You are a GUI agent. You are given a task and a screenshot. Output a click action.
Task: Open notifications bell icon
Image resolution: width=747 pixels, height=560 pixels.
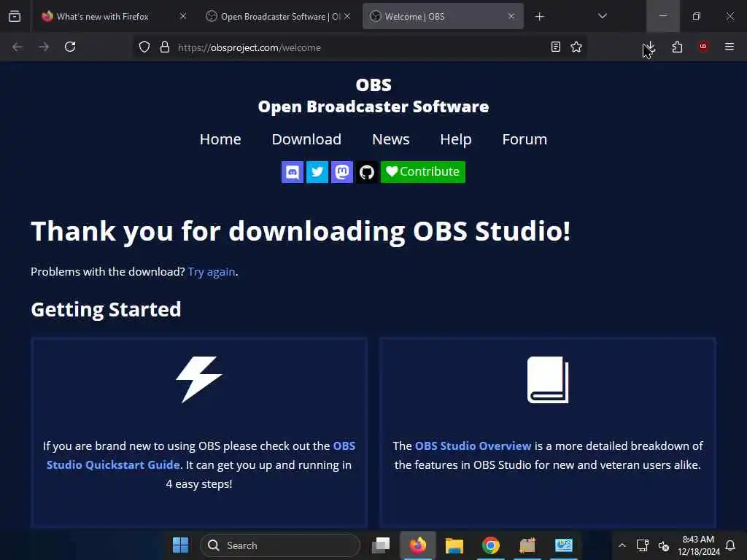pyautogui.click(x=730, y=545)
